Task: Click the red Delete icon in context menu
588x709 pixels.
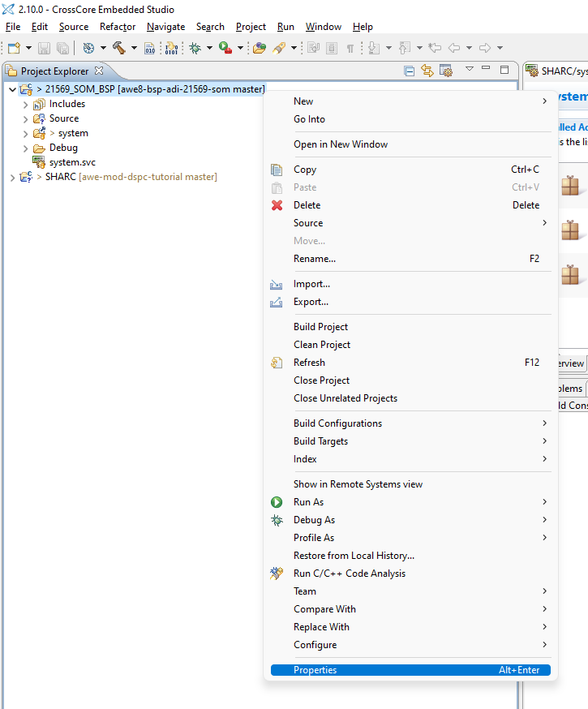Action: (277, 205)
